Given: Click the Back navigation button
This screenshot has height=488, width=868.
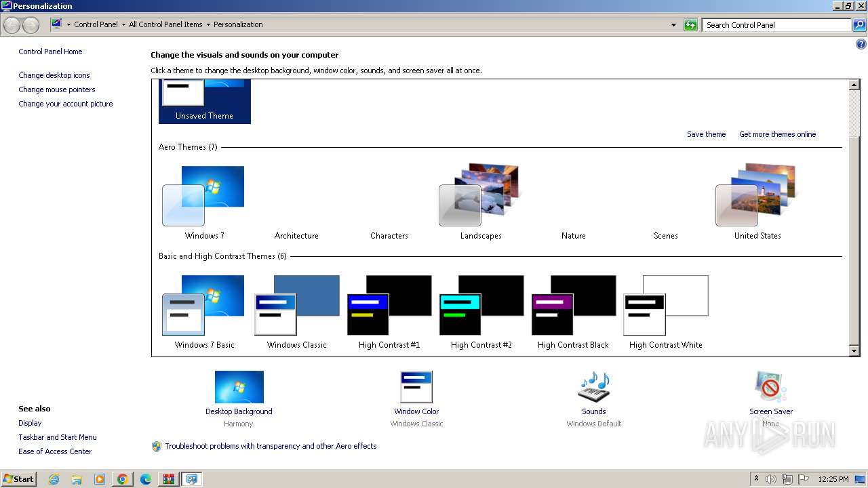Looking at the screenshot, I should [x=12, y=25].
